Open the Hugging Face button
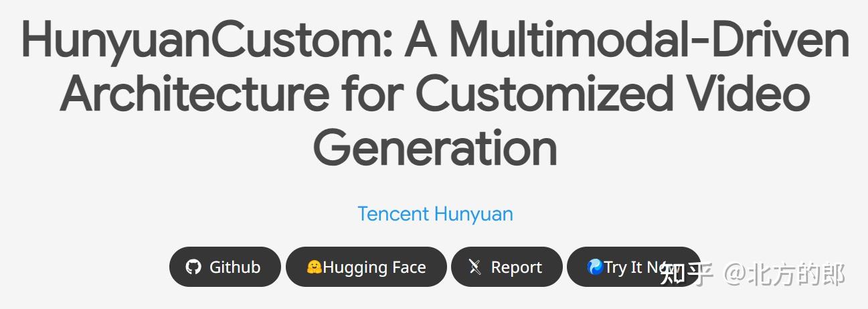Screen dimensions: 868x309 tap(366, 267)
